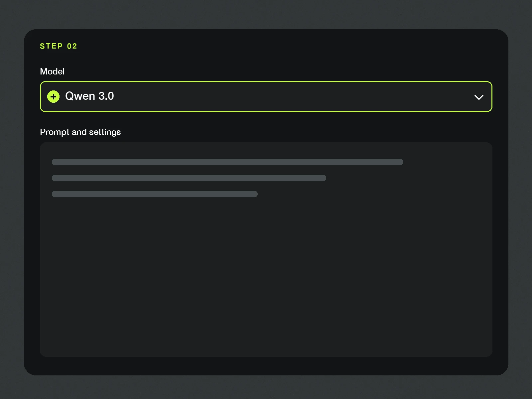This screenshot has height=399, width=532.
Task: Expand the Model dropdown chevron arrow
Action: click(x=479, y=97)
